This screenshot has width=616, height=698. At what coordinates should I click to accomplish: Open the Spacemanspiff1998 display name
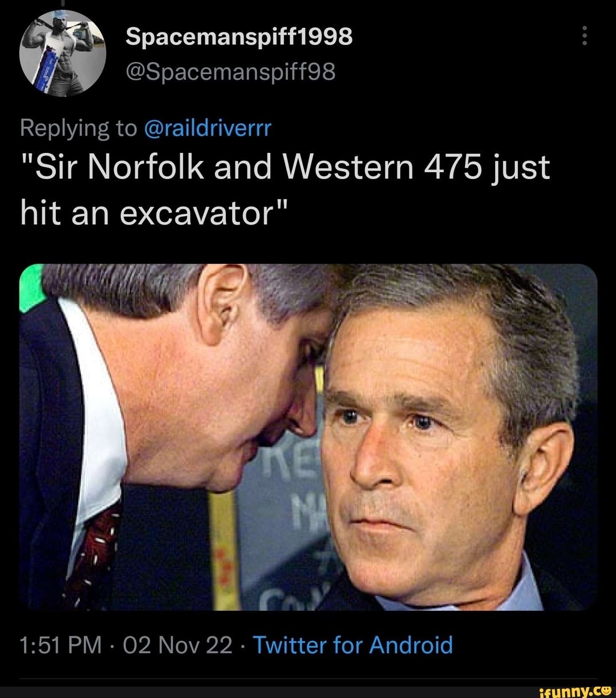tap(239, 37)
